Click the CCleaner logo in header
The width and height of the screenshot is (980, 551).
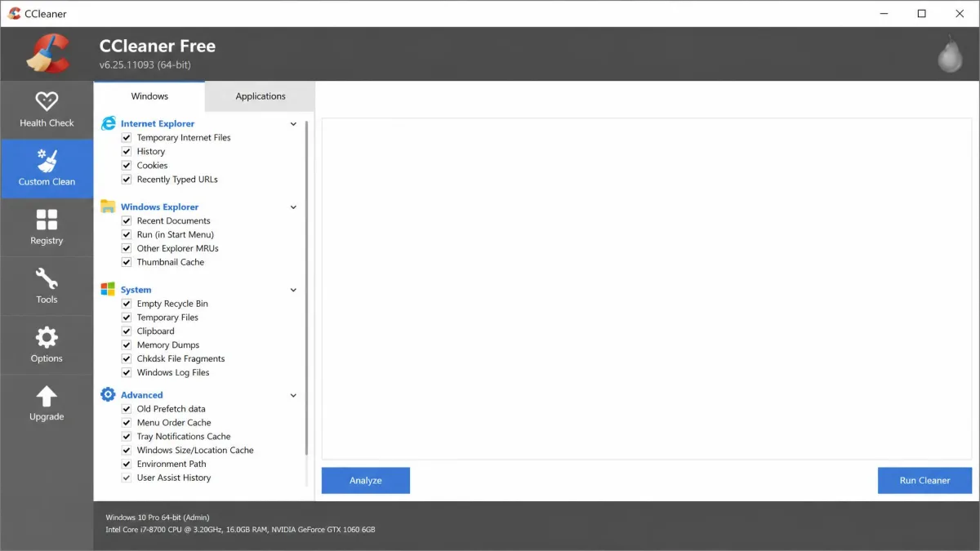47,53
